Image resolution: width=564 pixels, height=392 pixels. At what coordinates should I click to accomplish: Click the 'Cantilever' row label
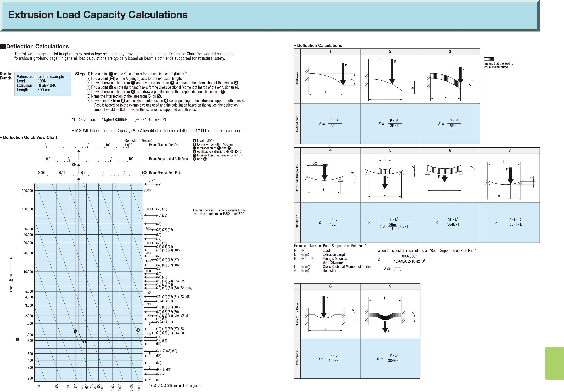click(x=297, y=79)
